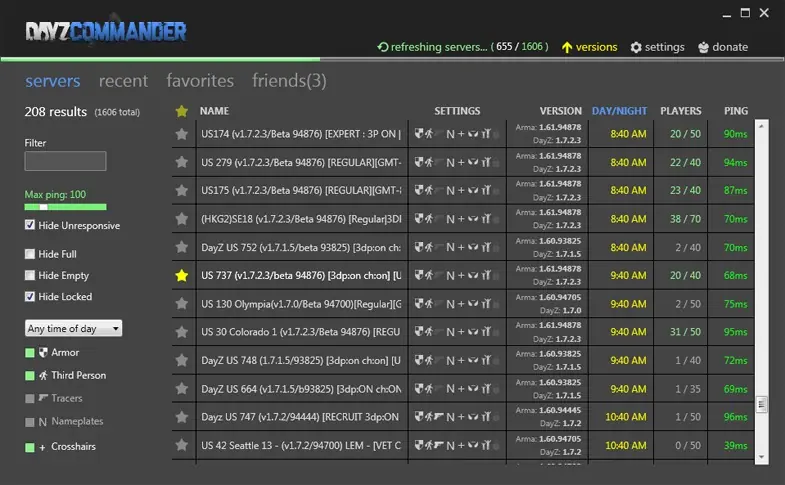Click the Armor shield filter icon

[x=44, y=352]
